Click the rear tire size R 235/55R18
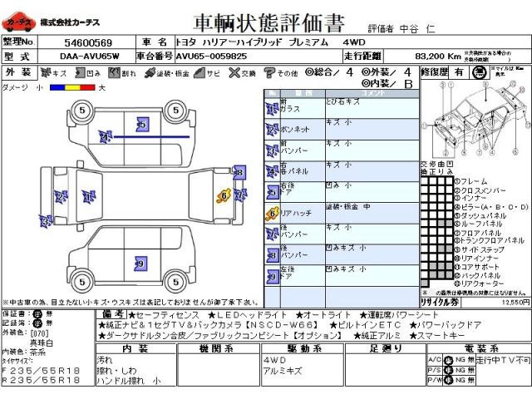Image resolution: width=532 pixels, height=399 pixels. [41, 380]
